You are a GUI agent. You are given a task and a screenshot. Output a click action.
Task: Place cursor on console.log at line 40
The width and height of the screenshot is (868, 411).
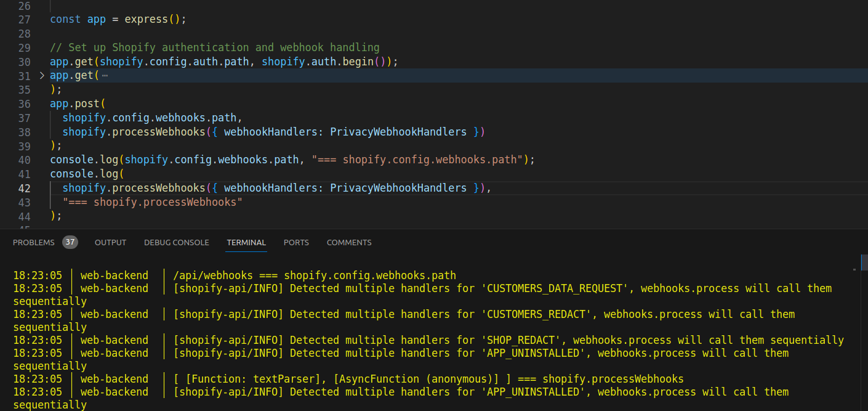click(84, 160)
